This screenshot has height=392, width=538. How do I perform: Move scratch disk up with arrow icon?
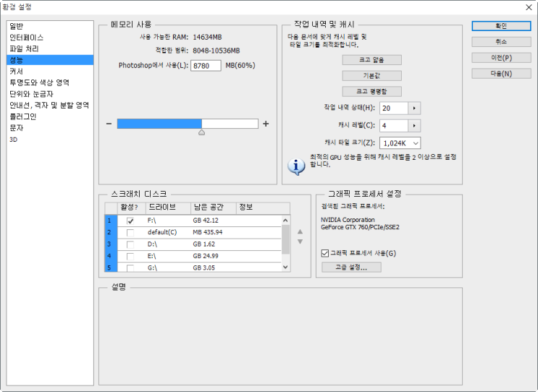coord(300,232)
